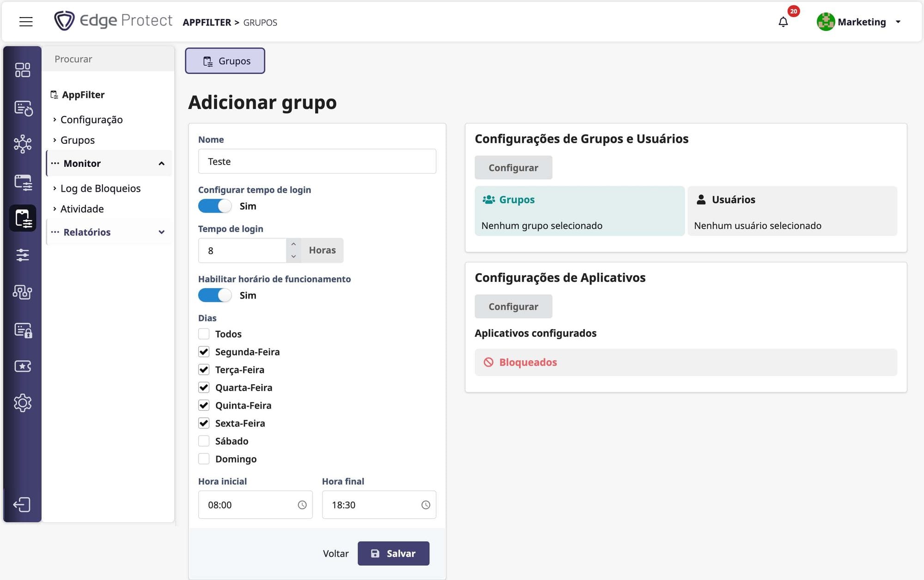Viewport: 924px width, 580px height.
Task: Click Configurar under Configurações de Aplicativos
Action: coord(513,307)
